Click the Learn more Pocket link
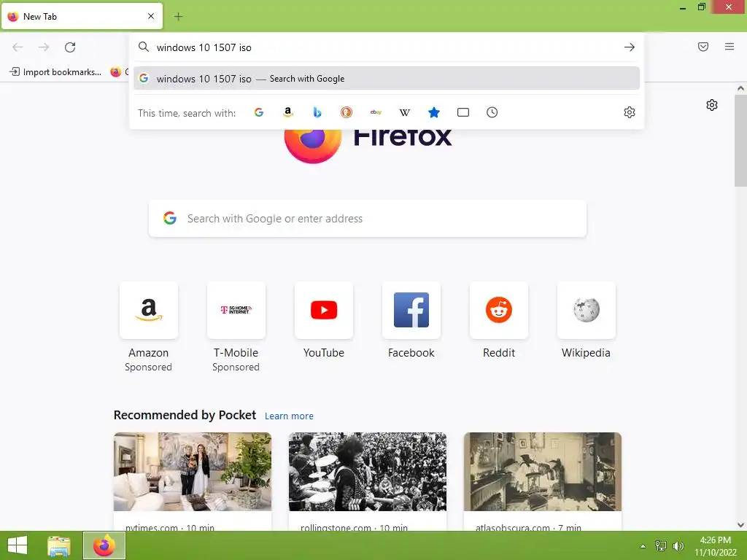This screenshot has height=560, width=747. [x=289, y=416]
